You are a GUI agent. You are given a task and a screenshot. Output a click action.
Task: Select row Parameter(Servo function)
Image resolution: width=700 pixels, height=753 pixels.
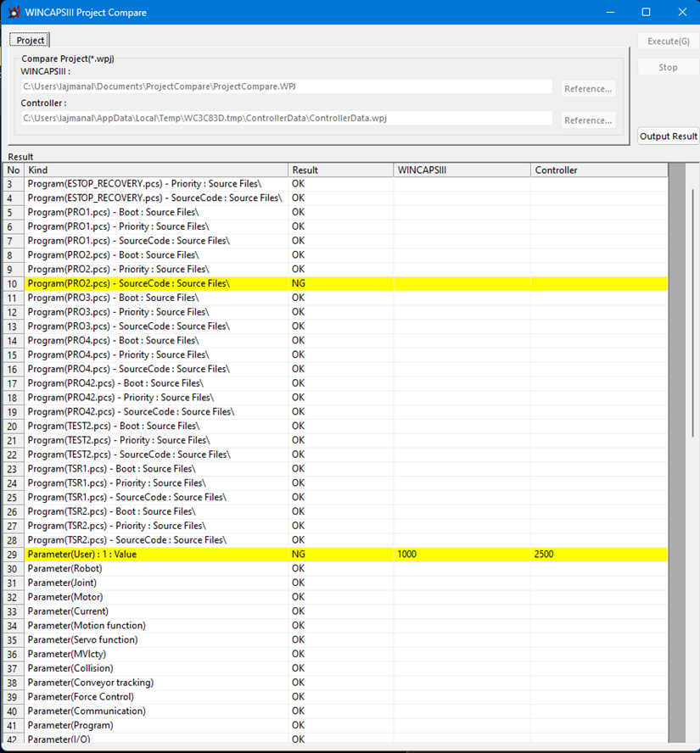pyautogui.click(x=335, y=639)
